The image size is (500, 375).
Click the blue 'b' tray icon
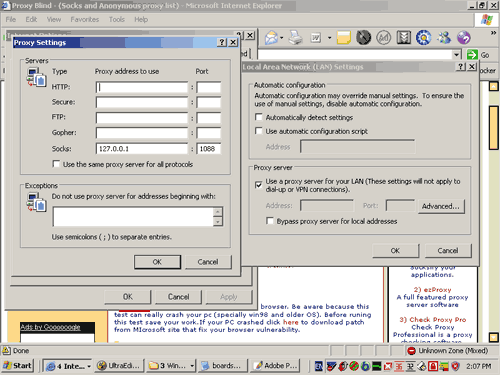click(x=365, y=366)
